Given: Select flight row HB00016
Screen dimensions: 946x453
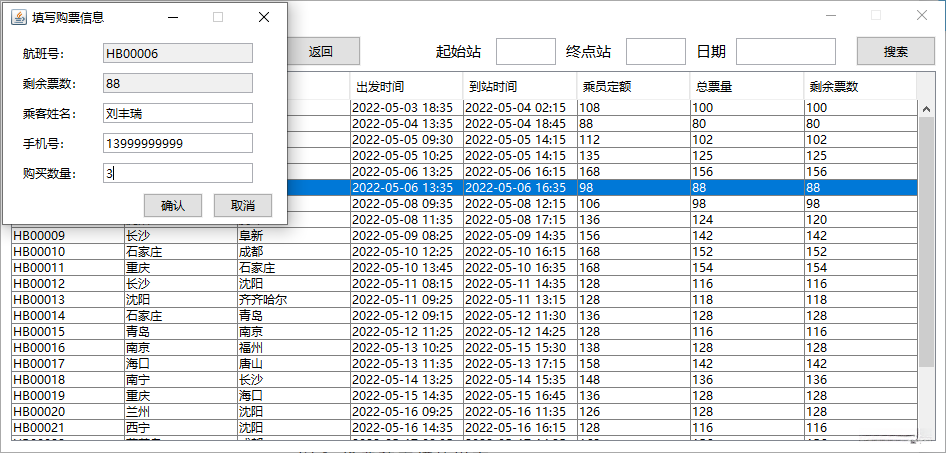Looking at the screenshot, I should pos(465,347).
